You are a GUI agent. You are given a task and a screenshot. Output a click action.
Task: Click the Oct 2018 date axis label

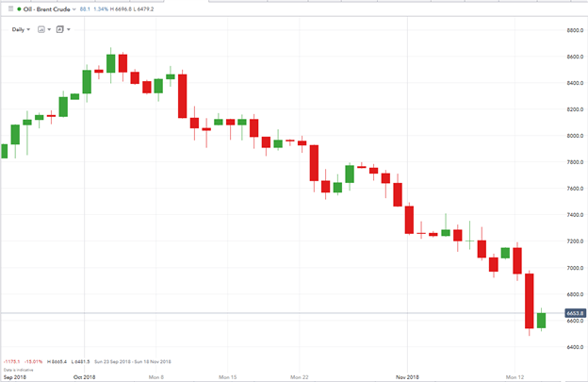(x=85, y=377)
